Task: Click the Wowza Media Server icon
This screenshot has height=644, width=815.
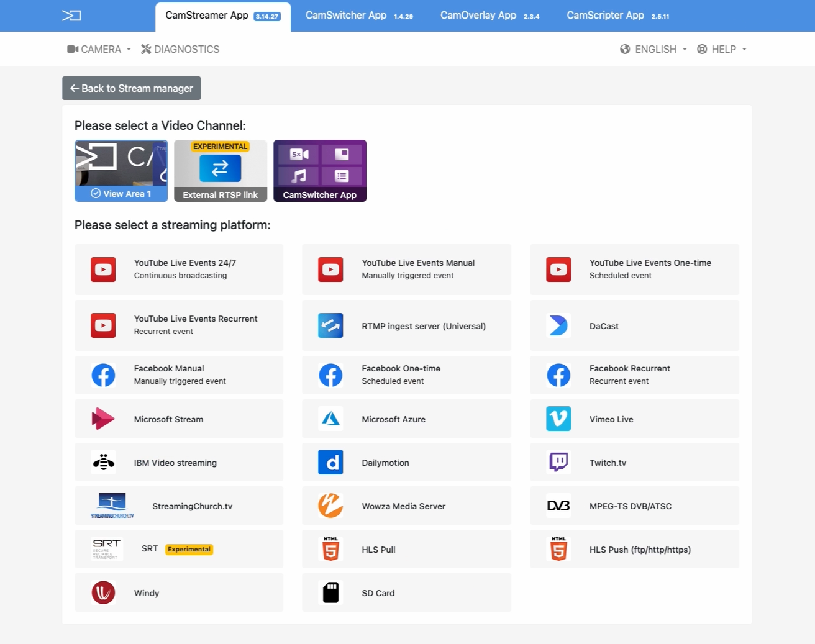Action: [x=330, y=506]
